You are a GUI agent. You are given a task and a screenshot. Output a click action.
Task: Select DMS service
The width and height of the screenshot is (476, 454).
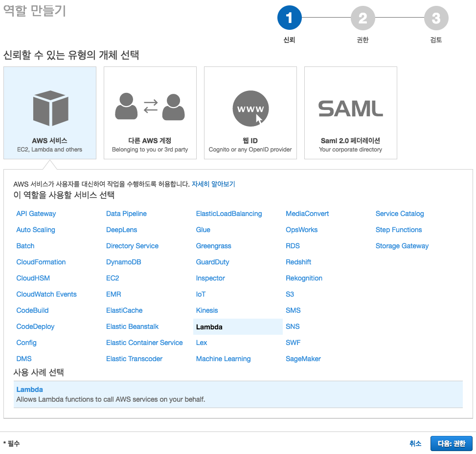point(24,359)
